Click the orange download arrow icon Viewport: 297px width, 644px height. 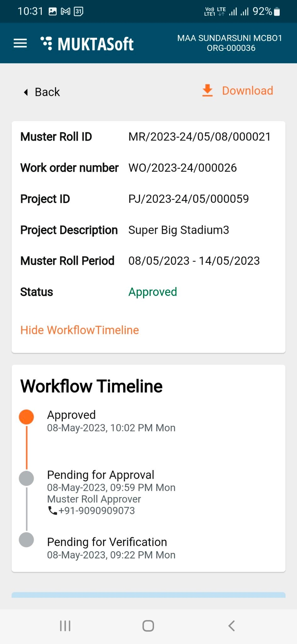pyautogui.click(x=208, y=90)
